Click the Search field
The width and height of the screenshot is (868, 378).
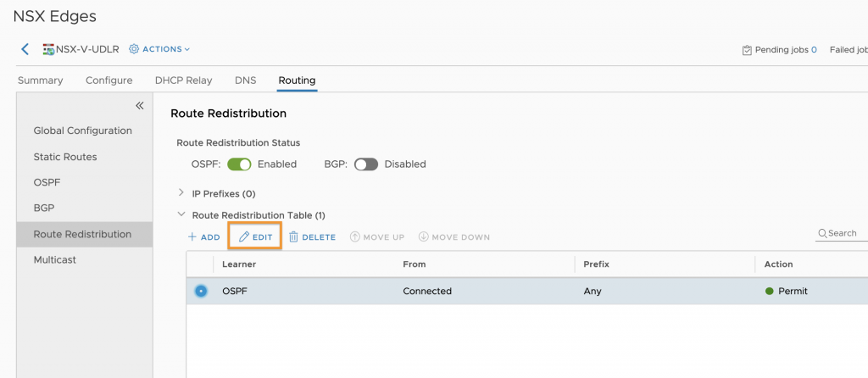842,234
